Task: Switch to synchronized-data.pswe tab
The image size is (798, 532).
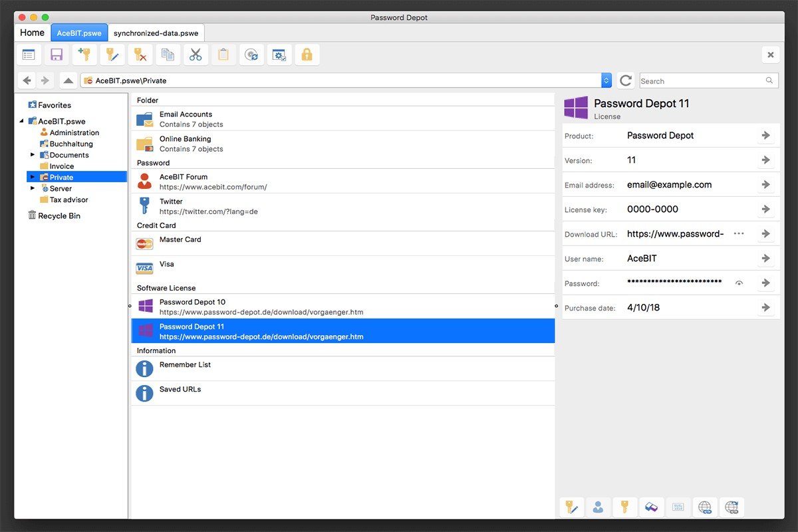Action: pyautogui.click(x=157, y=33)
